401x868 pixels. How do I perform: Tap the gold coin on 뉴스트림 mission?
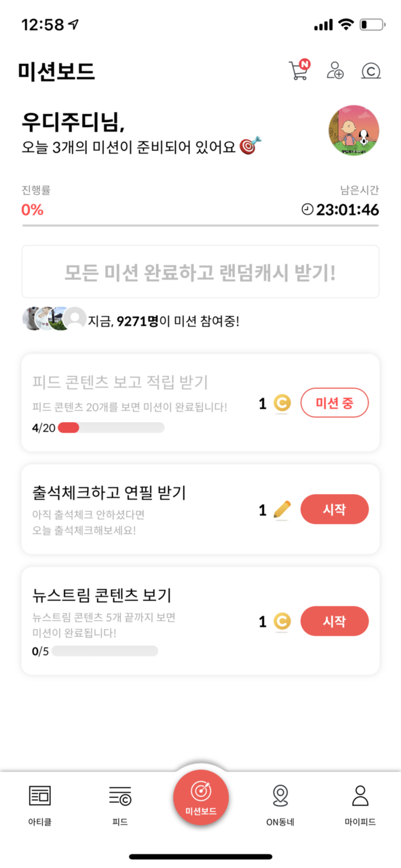click(282, 622)
